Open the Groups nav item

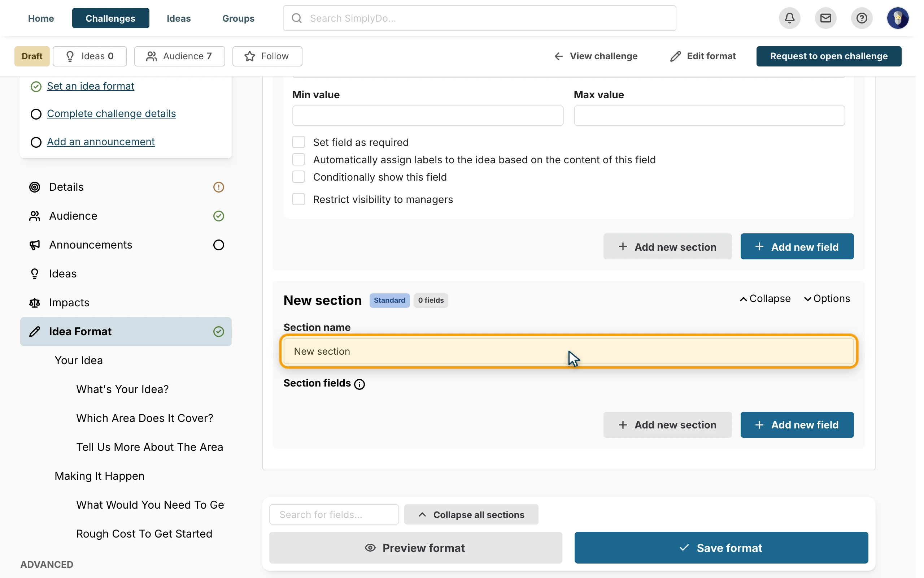pyautogui.click(x=238, y=18)
